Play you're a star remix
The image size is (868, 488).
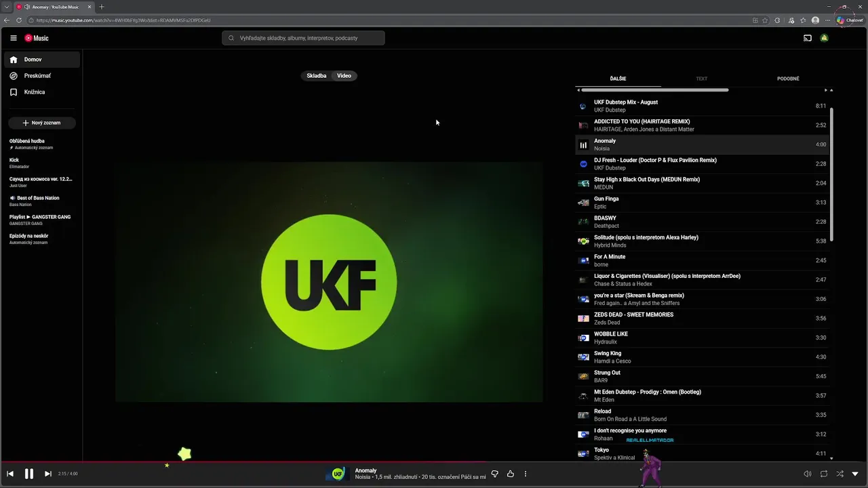tap(702, 299)
